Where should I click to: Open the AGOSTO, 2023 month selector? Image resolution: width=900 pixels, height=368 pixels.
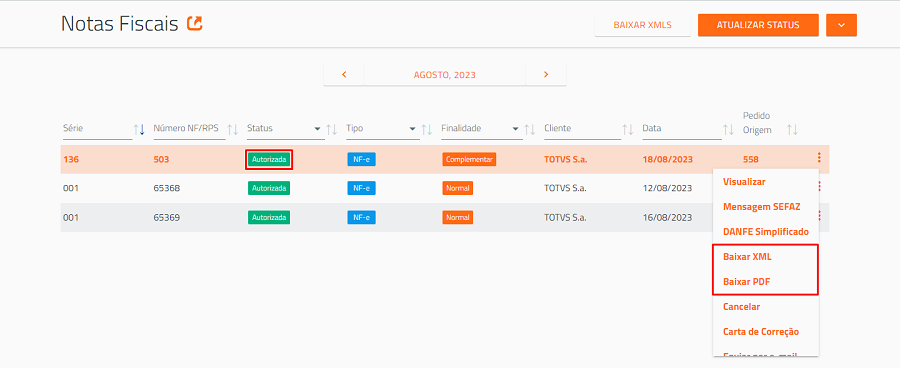pos(445,75)
